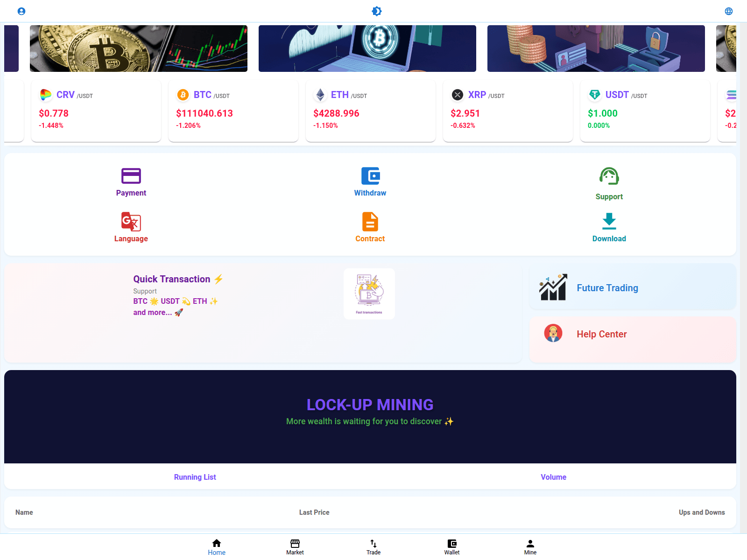This screenshot has width=747, height=560.
Task: Click the 0.000% change on USDT
Action: tap(599, 126)
